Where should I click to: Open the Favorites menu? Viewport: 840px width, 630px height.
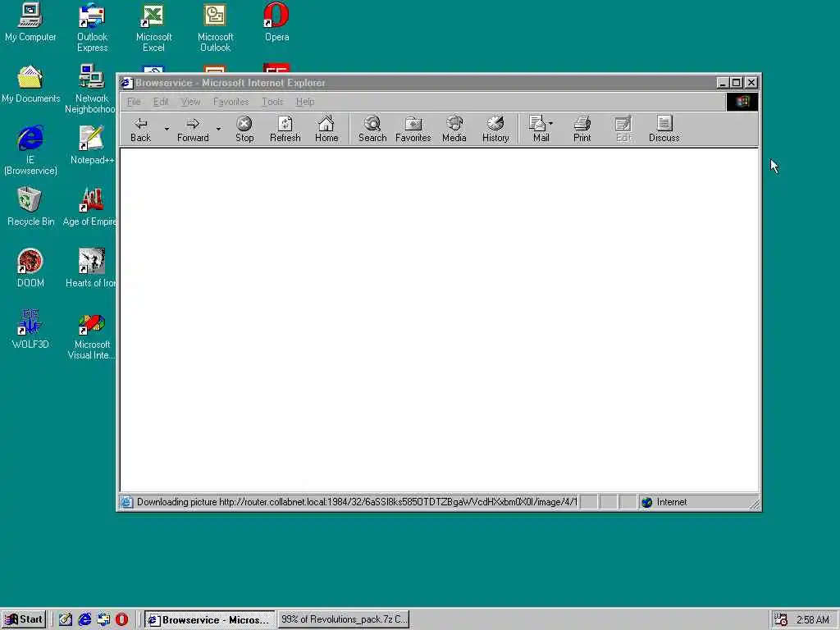pyautogui.click(x=231, y=102)
